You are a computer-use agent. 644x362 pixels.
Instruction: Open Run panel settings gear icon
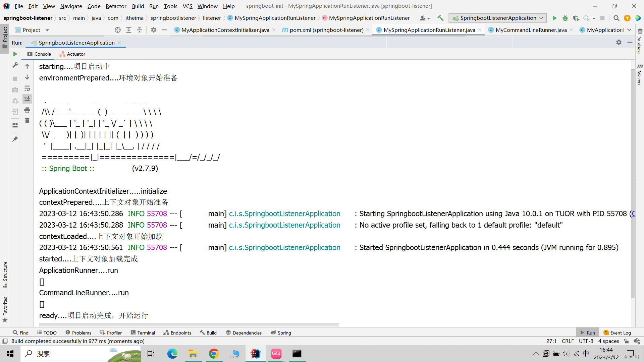[619, 42]
